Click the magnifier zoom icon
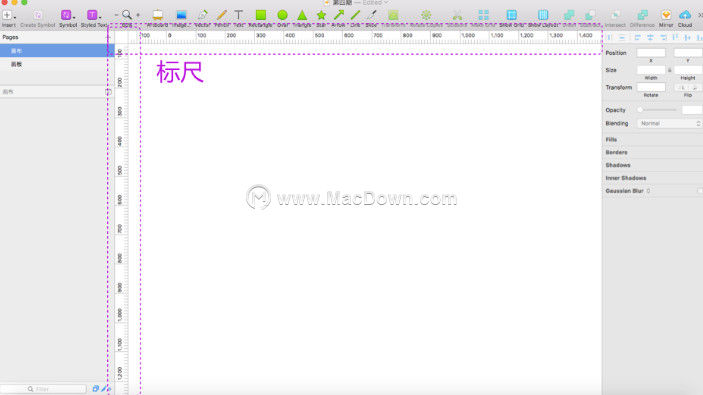Image resolution: width=703 pixels, height=395 pixels. tap(127, 15)
